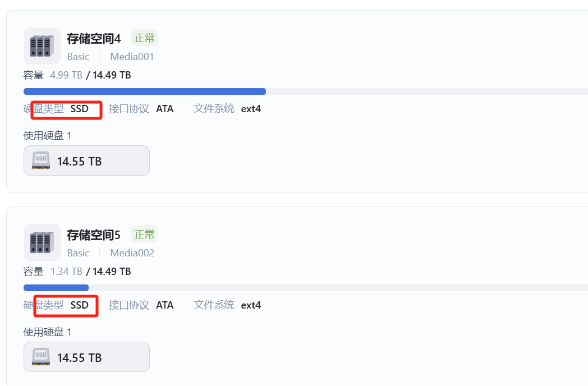Click the ATA interface protocol value in 存储空间5
The image size is (588, 386).
164,305
